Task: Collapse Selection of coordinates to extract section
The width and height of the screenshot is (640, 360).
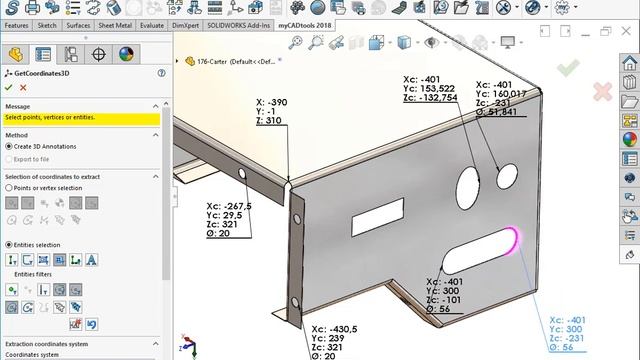Action: (x=156, y=176)
